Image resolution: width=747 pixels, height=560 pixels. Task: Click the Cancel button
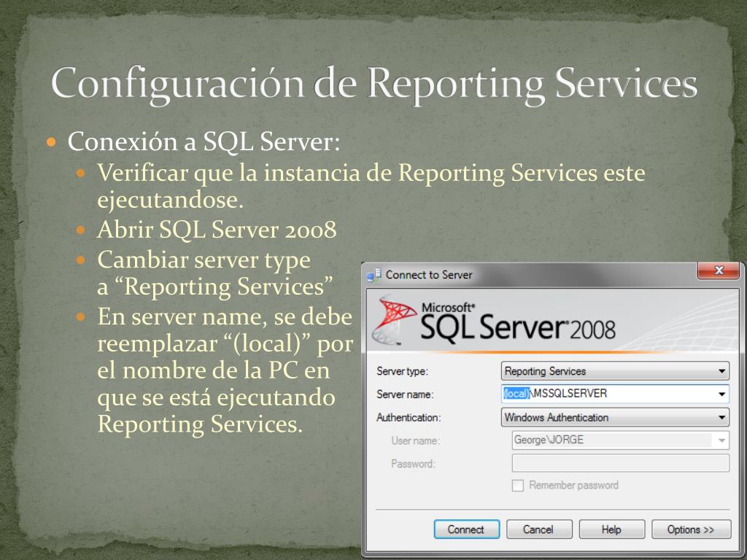(539, 529)
